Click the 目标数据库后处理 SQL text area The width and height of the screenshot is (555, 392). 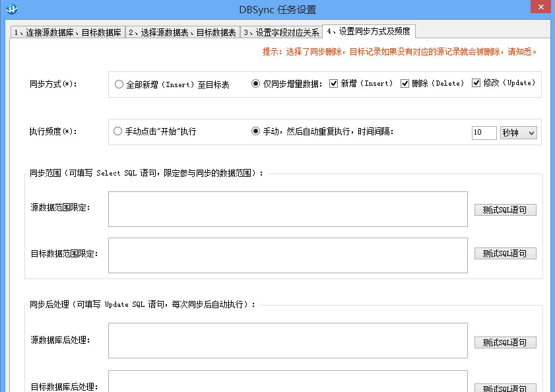tap(287, 383)
